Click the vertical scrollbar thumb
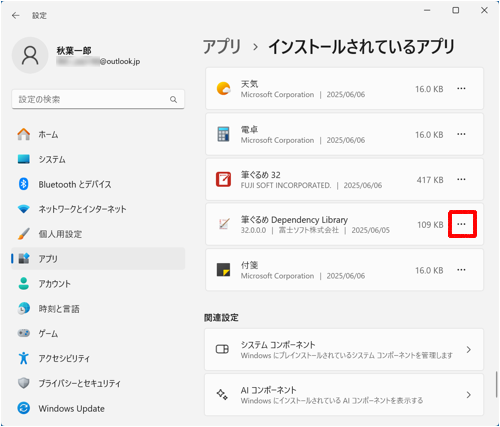This screenshot has width=500, height=427. point(496,384)
